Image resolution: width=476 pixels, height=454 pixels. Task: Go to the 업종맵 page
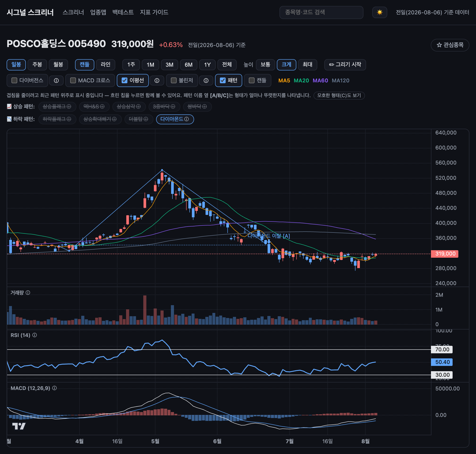[98, 12]
